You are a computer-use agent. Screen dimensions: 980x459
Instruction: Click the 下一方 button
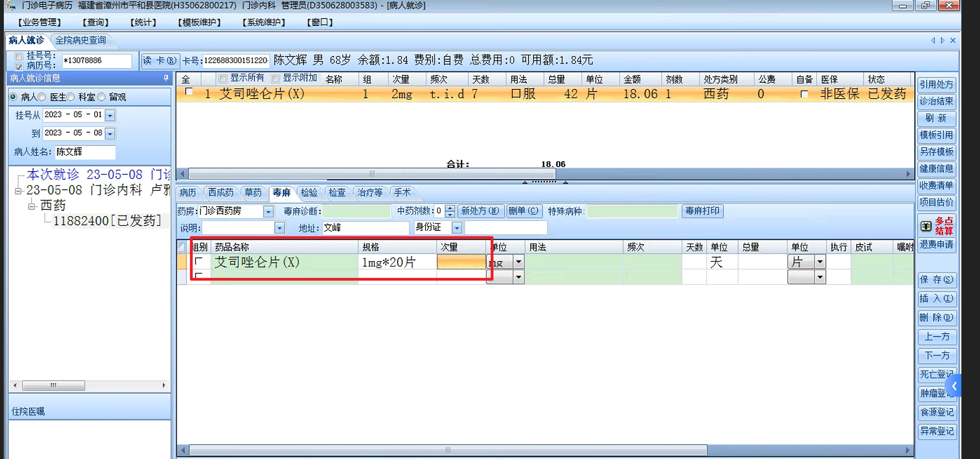(937, 356)
